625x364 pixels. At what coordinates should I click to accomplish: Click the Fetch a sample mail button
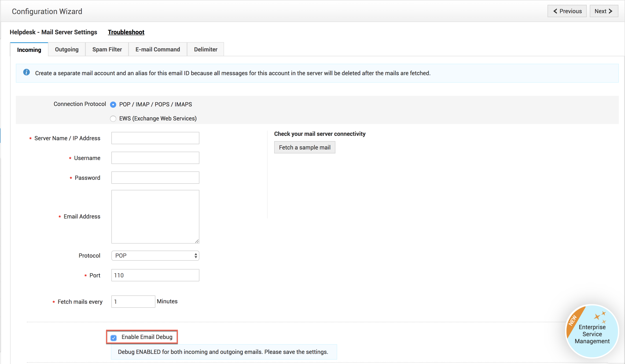305,147
